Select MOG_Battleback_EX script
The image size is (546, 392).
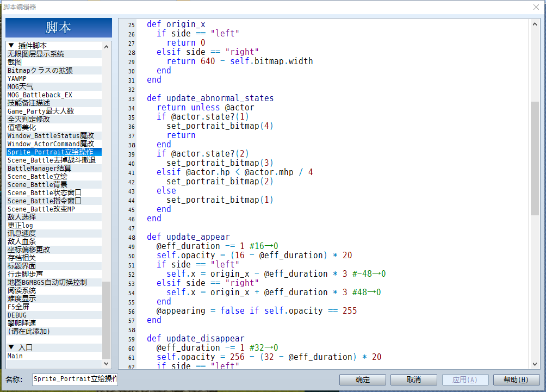(x=54, y=95)
